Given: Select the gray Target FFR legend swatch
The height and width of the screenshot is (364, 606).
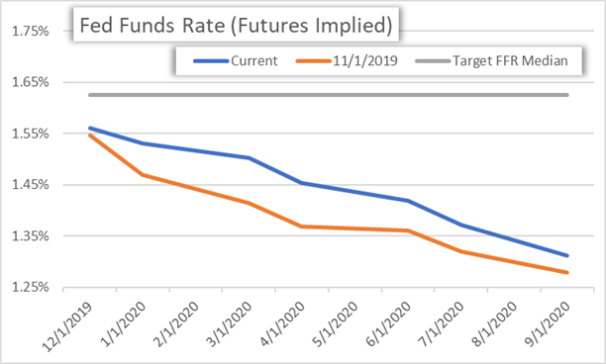Looking at the screenshot, I should pos(434,61).
